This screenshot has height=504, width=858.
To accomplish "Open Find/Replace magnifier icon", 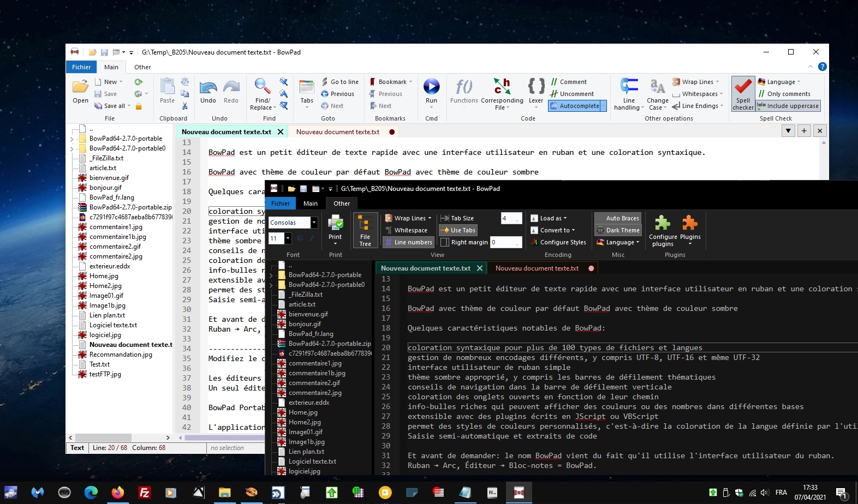I will pos(263,86).
